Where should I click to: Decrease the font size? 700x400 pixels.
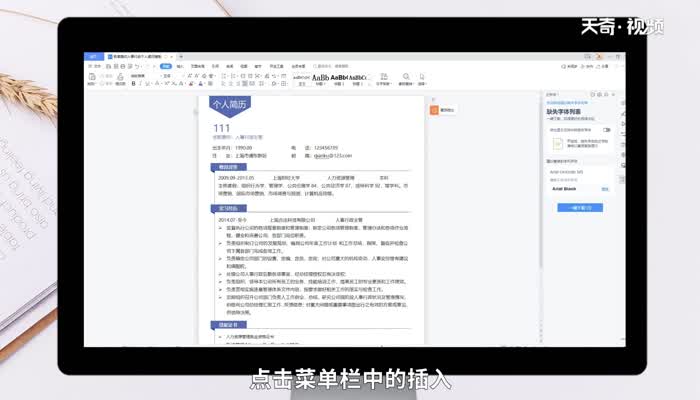coord(196,76)
